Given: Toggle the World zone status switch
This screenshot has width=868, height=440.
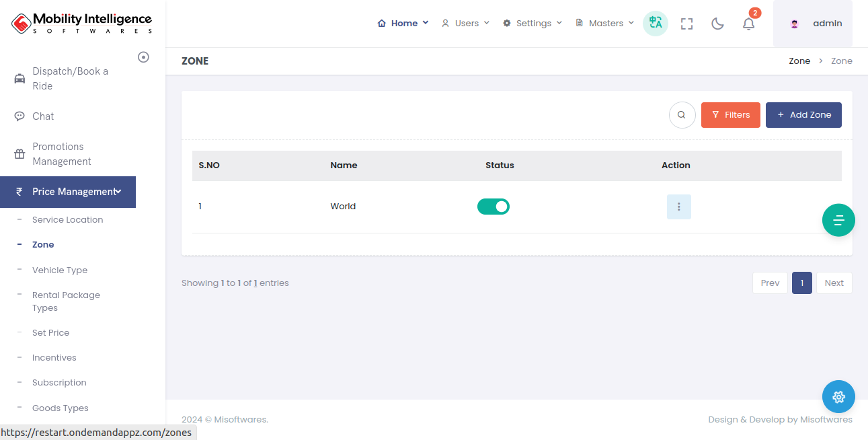Looking at the screenshot, I should [494, 207].
